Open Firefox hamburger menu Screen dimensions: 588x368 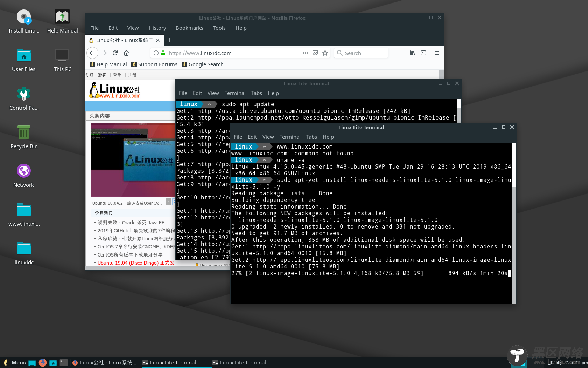click(x=437, y=53)
